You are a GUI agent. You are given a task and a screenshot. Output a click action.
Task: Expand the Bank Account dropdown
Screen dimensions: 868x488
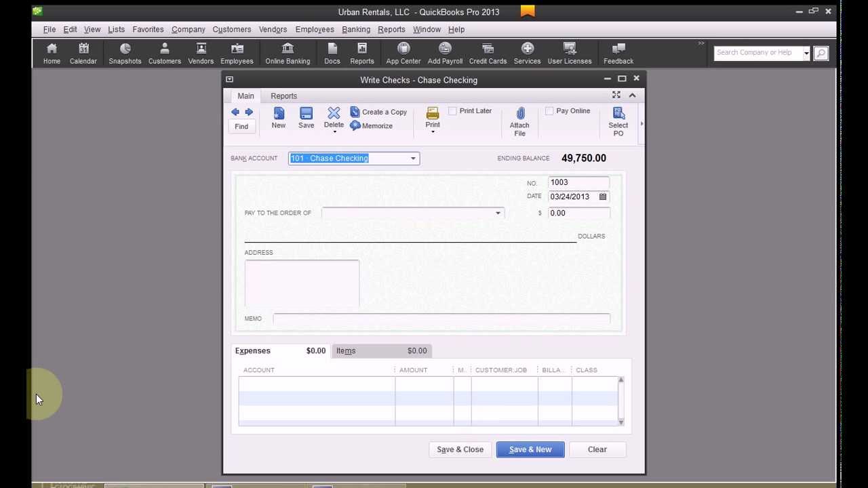413,159
